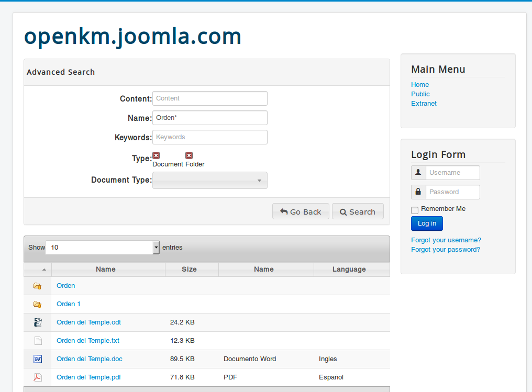
Task: Sort by the Size column header
Action: (192, 269)
